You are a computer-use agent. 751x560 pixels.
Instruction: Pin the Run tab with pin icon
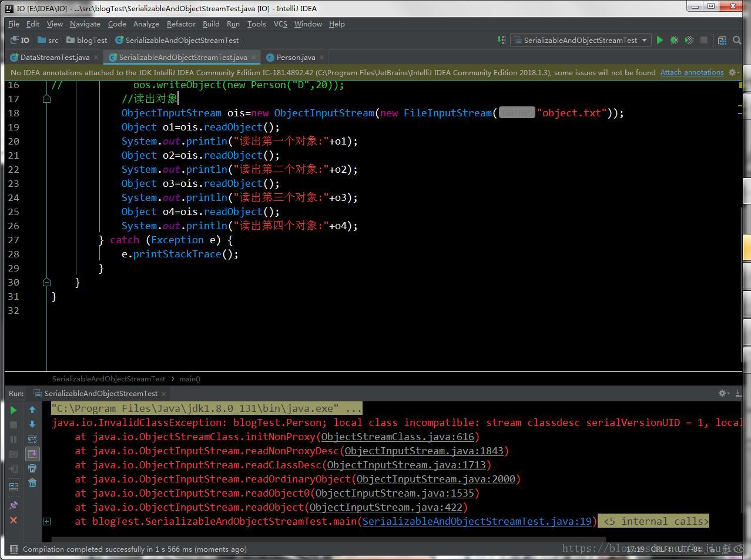14,505
